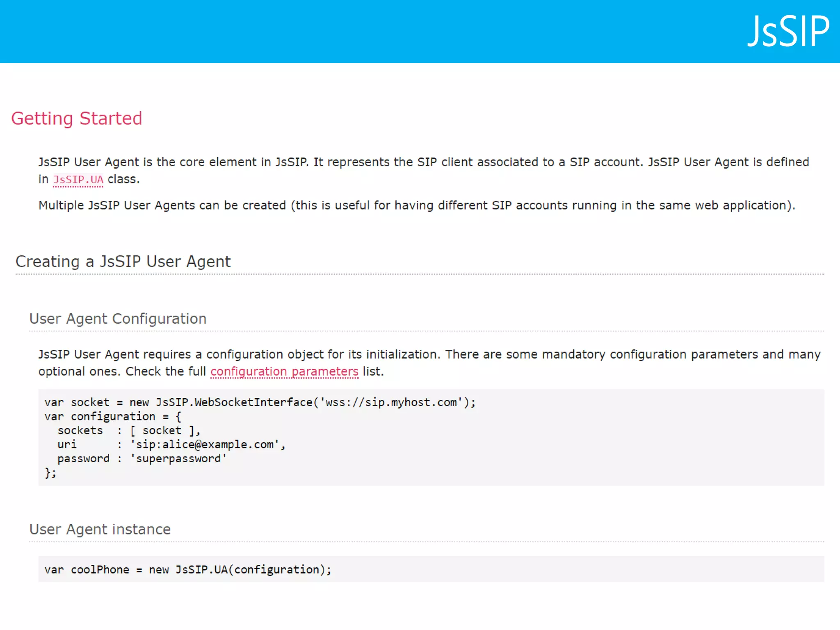Click the Creating a JsSIP User Agent heading
Screen dimensions: 840x630
coord(123,262)
